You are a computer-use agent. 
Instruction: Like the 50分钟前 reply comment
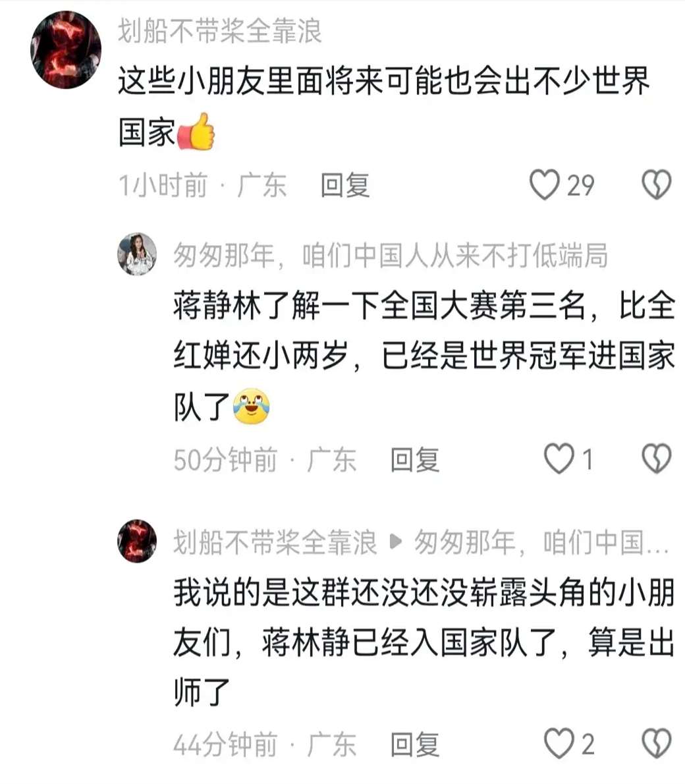coord(559,459)
